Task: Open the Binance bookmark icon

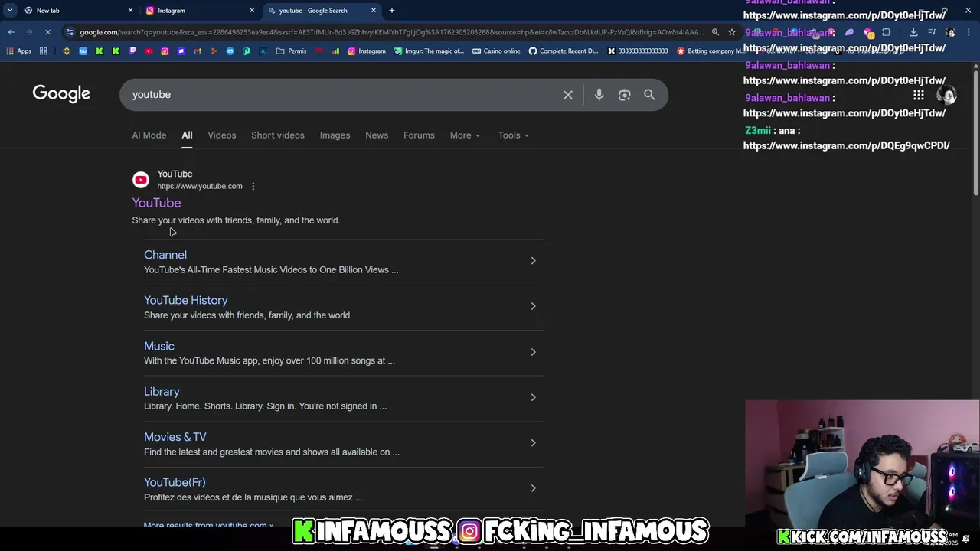Action: pyautogui.click(x=67, y=51)
